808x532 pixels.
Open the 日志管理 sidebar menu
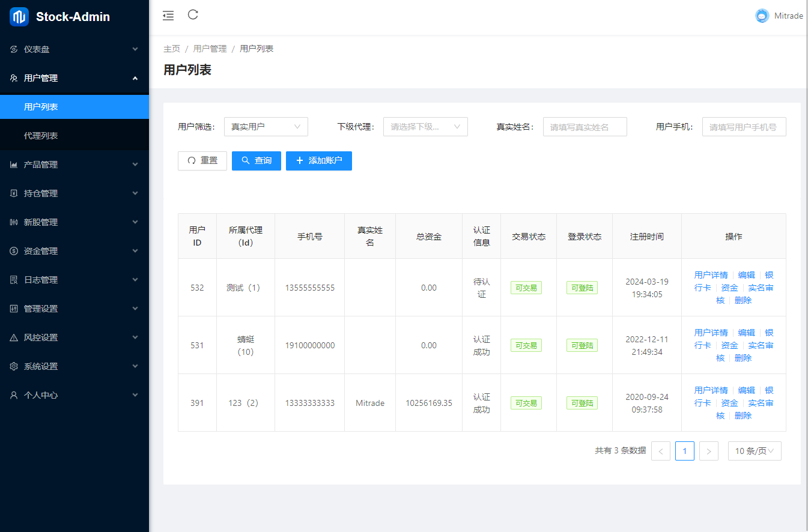point(74,280)
